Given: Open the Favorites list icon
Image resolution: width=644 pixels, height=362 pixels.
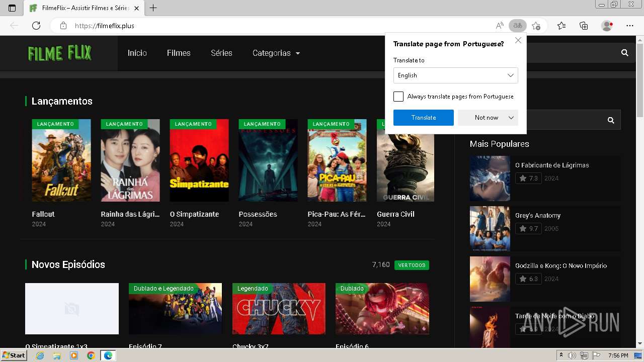Looking at the screenshot, I should [x=561, y=26].
